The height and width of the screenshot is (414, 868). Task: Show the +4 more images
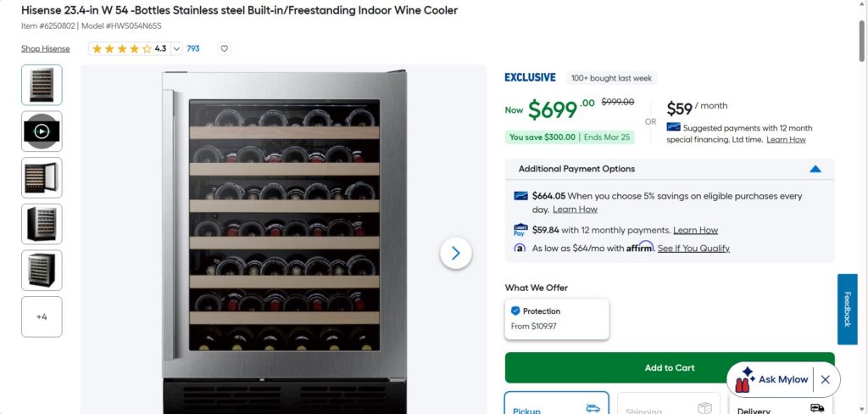pos(42,316)
